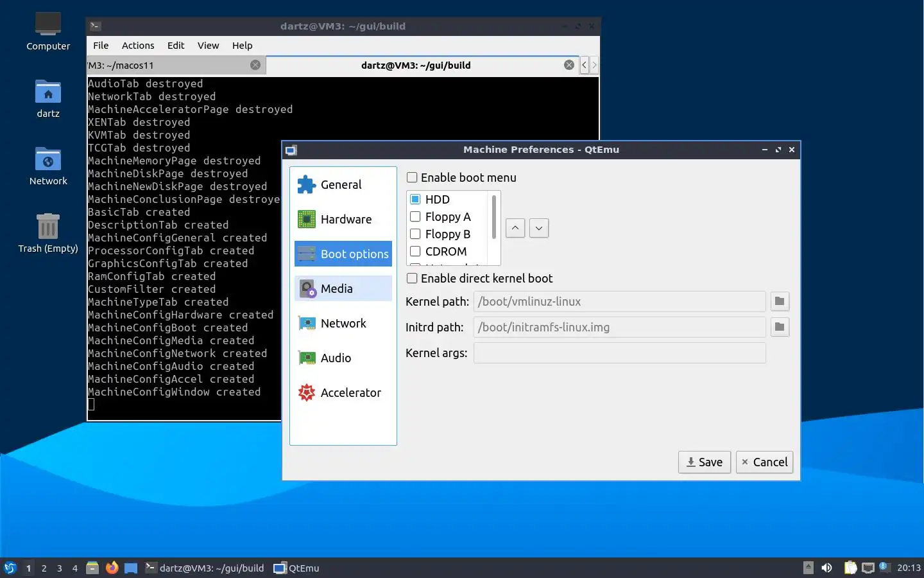Switch to workspace 3

click(59, 568)
